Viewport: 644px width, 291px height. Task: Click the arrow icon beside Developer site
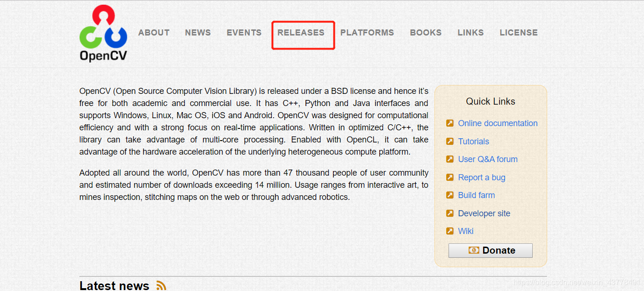tap(449, 213)
